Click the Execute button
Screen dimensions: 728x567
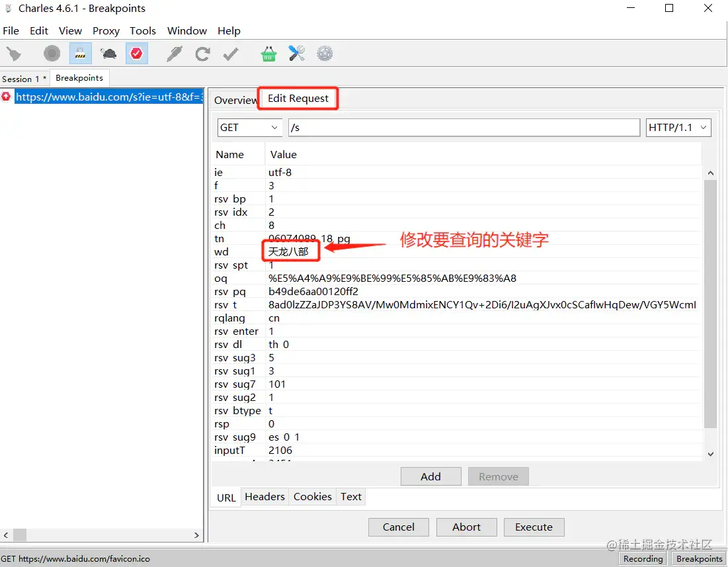pos(534,527)
